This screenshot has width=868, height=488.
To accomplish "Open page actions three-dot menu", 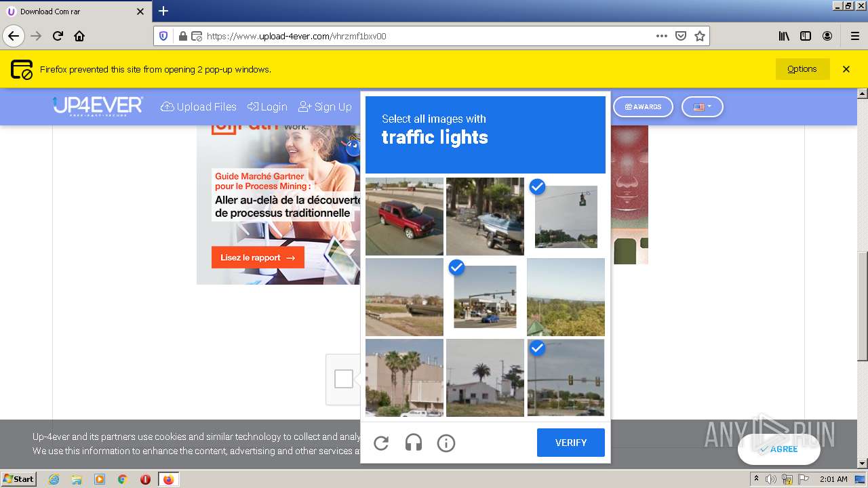I will point(662,36).
